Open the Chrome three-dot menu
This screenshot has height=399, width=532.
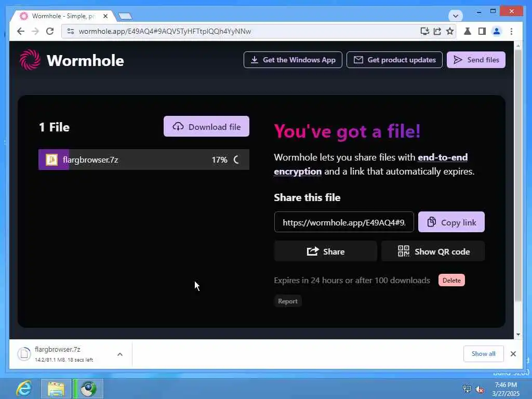511,31
